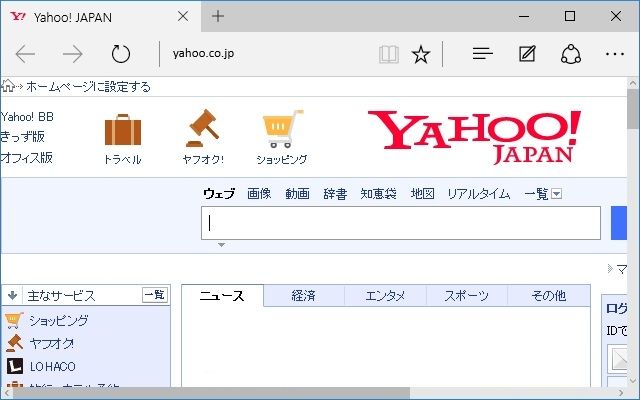The image size is (640, 400).
Task: Expand small triangle below search box
Action: 221,245
